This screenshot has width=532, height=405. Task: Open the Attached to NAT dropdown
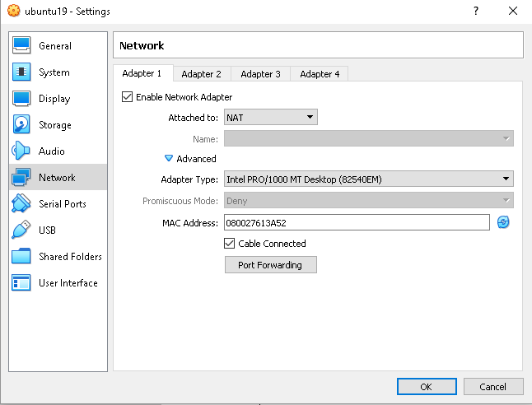(271, 117)
